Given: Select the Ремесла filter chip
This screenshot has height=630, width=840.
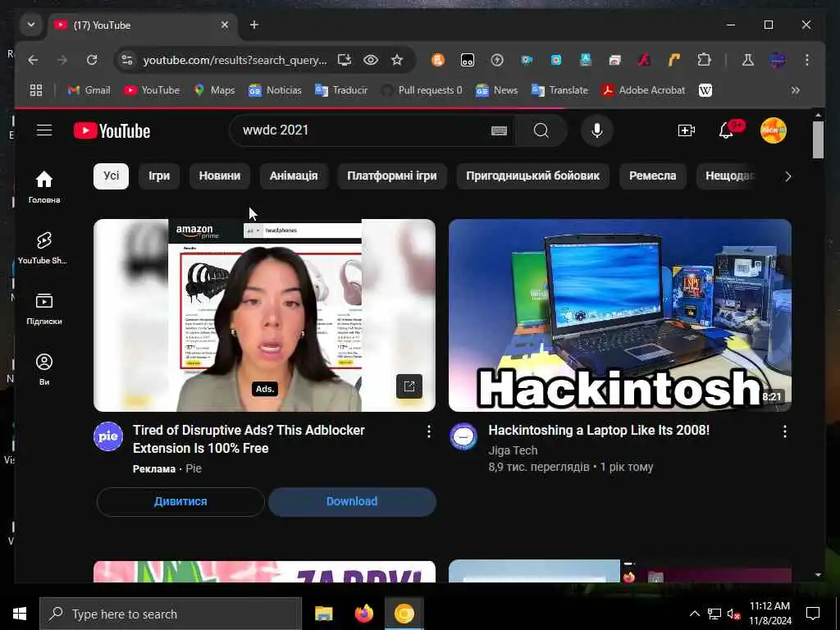Looking at the screenshot, I should [x=652, y=176].
